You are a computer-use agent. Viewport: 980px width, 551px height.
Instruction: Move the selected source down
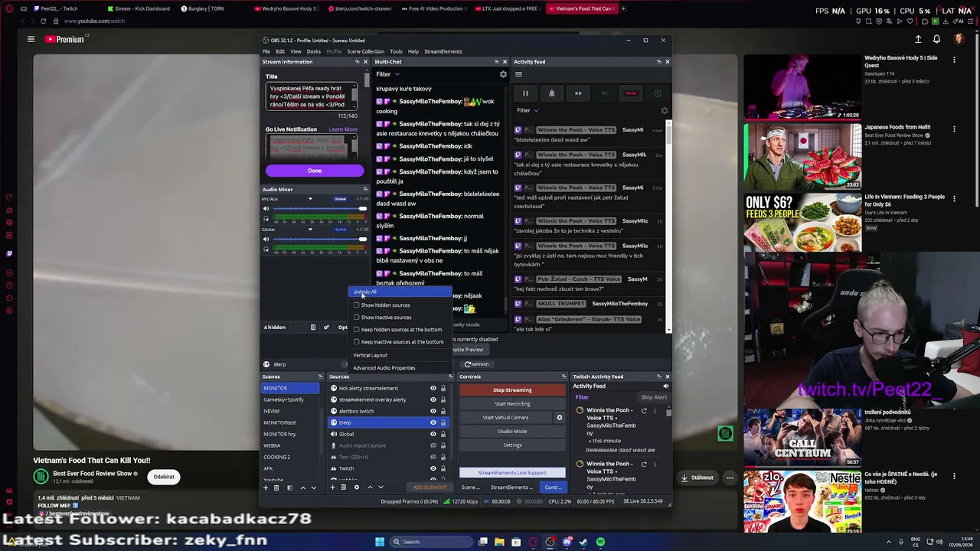click(381, 487)
